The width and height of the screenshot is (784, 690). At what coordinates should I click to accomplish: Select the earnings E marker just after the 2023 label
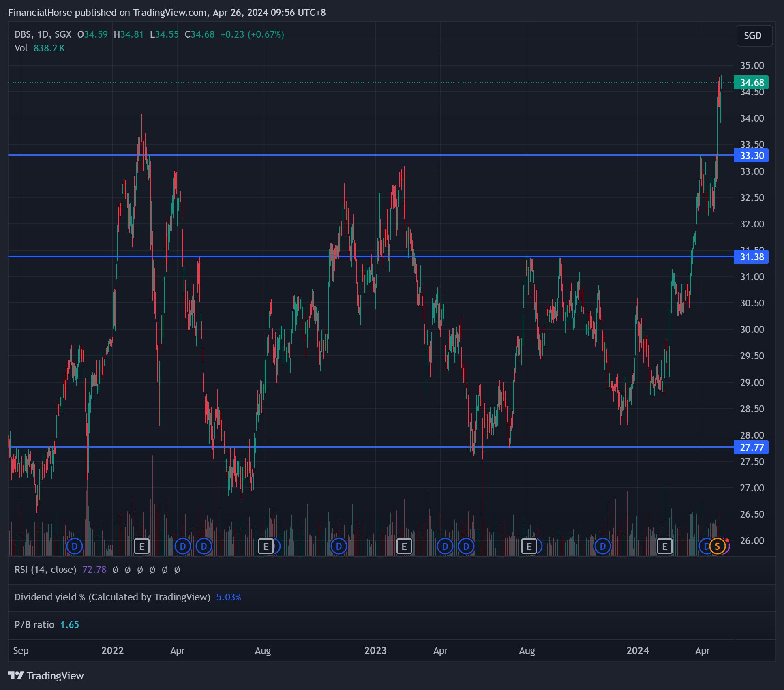(x=404, y=546)
